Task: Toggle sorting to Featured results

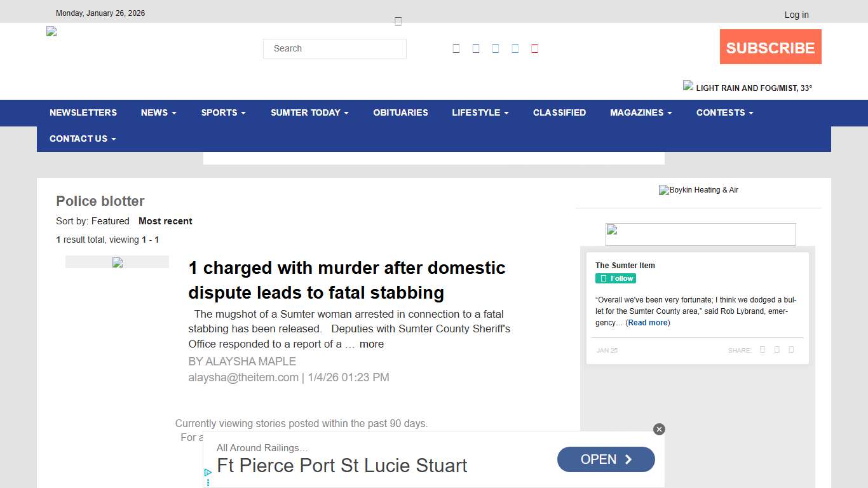Action: (x=111, y=221)
